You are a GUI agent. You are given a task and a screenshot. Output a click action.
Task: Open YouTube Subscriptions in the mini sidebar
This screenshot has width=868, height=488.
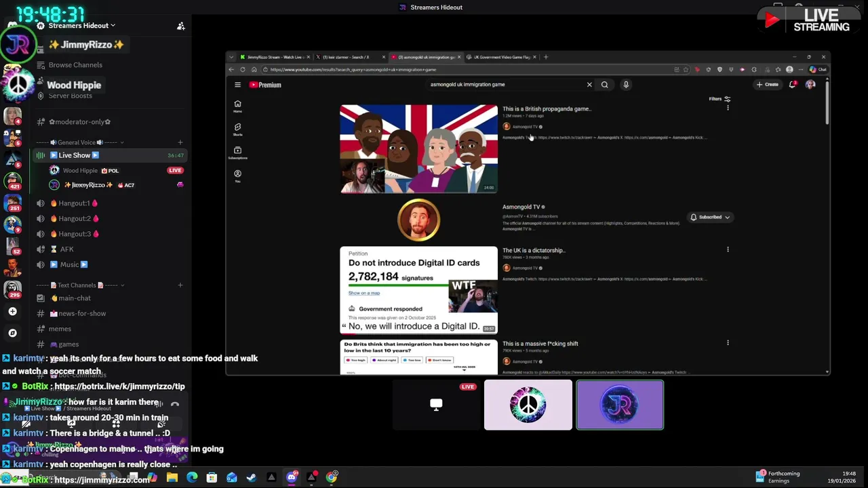point(237,152)
